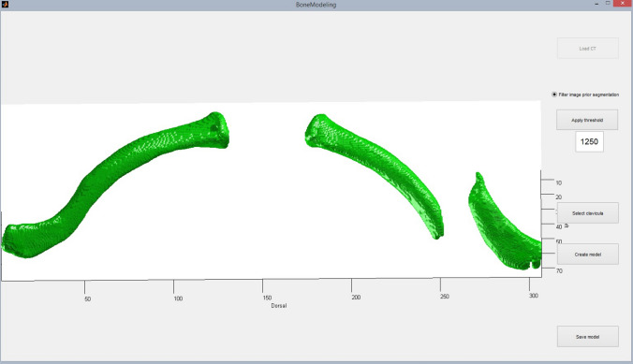Image resolution: width=633 pixels, height=364 pixels.
Task: Click the 150 tick label on the horizontal axis
Action: (267, 298)
